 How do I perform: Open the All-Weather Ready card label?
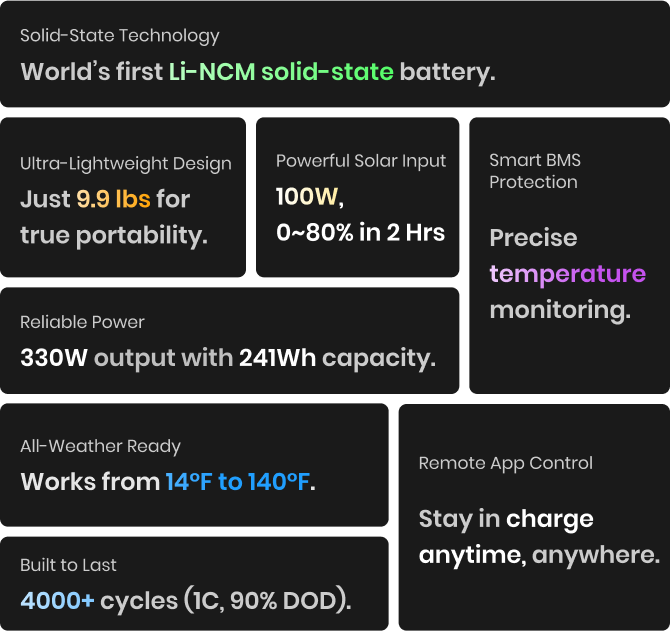[100, 446]
